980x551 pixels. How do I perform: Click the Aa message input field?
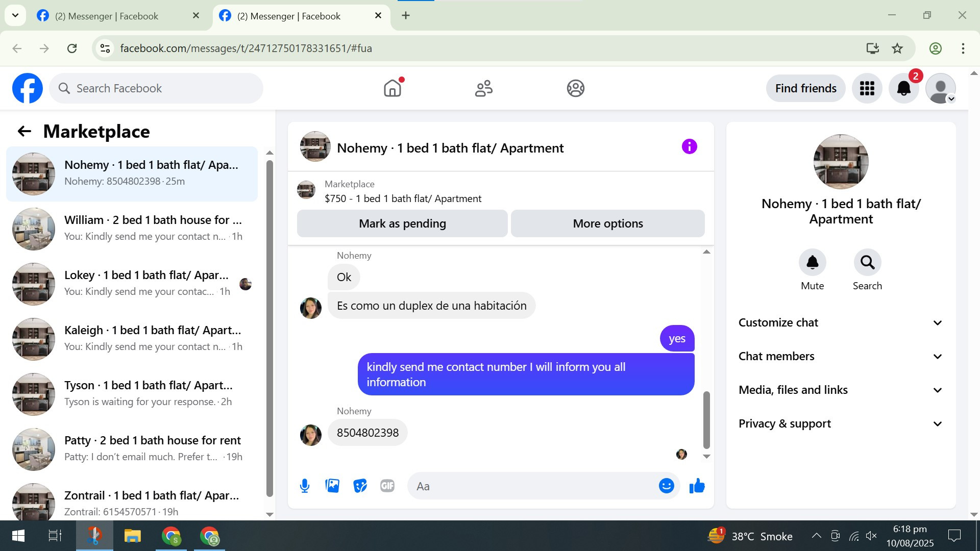click(531, 486)
